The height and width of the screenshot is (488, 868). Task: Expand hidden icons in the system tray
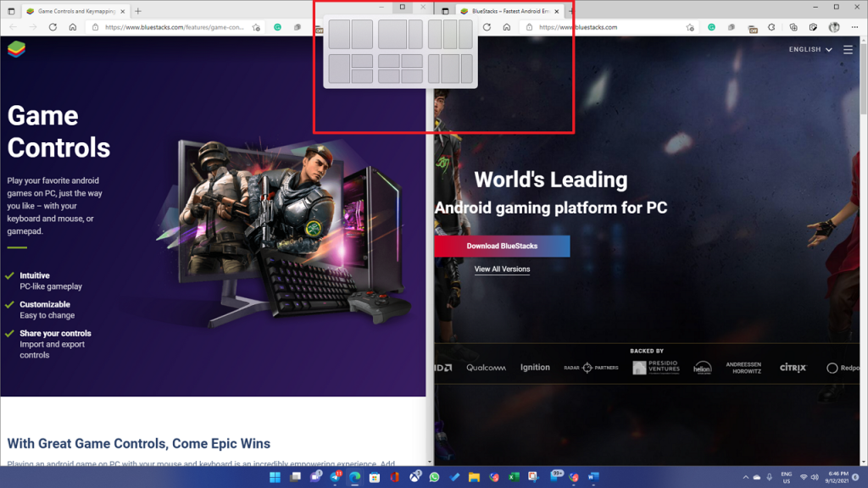pyautogui.click(x=746, y=477)
